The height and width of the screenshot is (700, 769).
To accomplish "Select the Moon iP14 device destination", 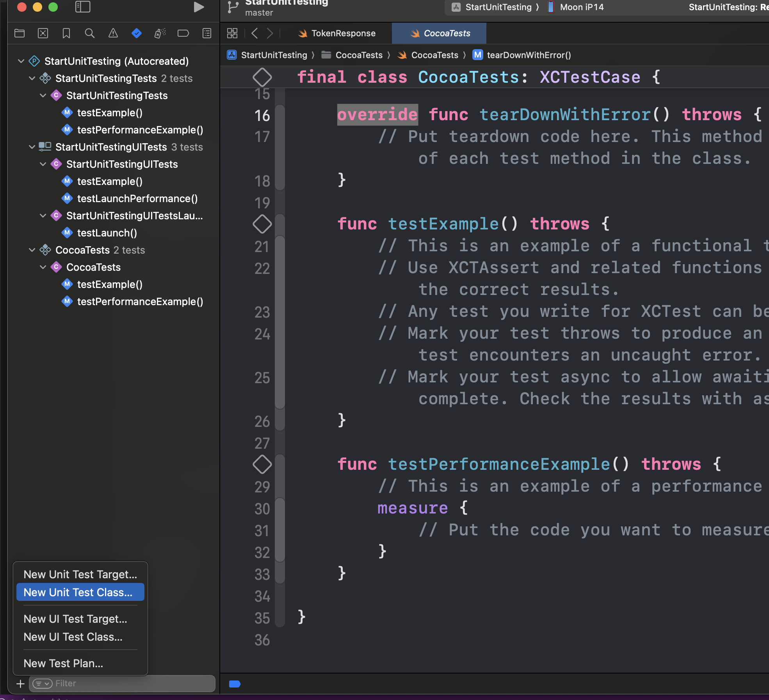I will click(x=576, y=7).
